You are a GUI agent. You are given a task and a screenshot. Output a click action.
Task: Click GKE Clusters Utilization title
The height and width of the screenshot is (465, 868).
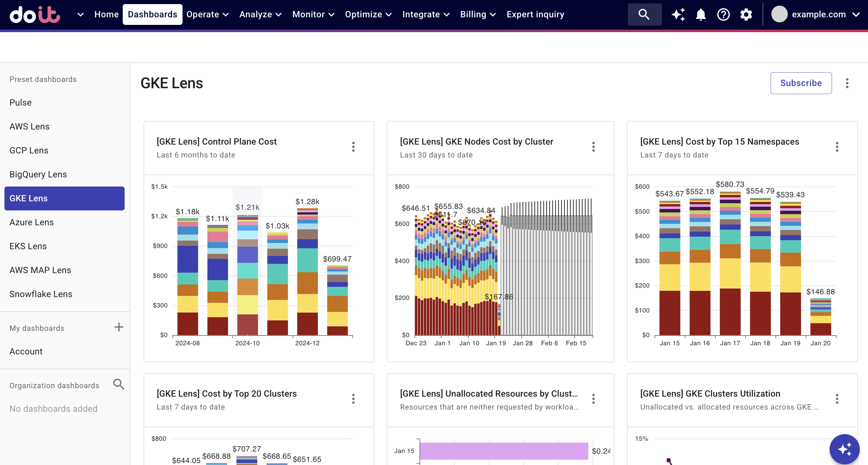710,394
